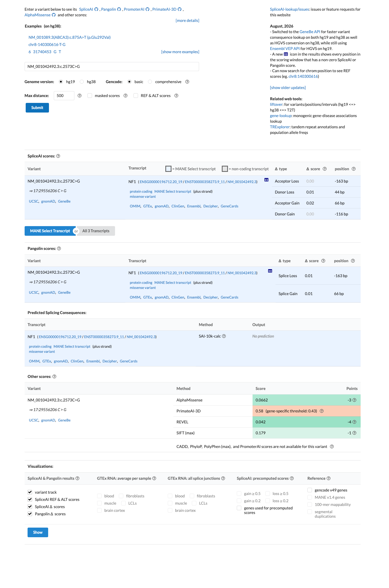This screenshot has width=389, height=588.
Task: Check gencode v49 genes reference track
Action: (x=310, y=490)
